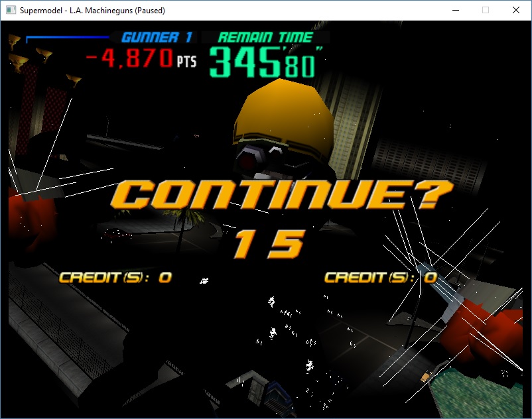The height and width of the screenshot is (419, 532).
Task: Click the CONTINUE? prompt text
Action: pyautogui.click(x=282, y=194)
